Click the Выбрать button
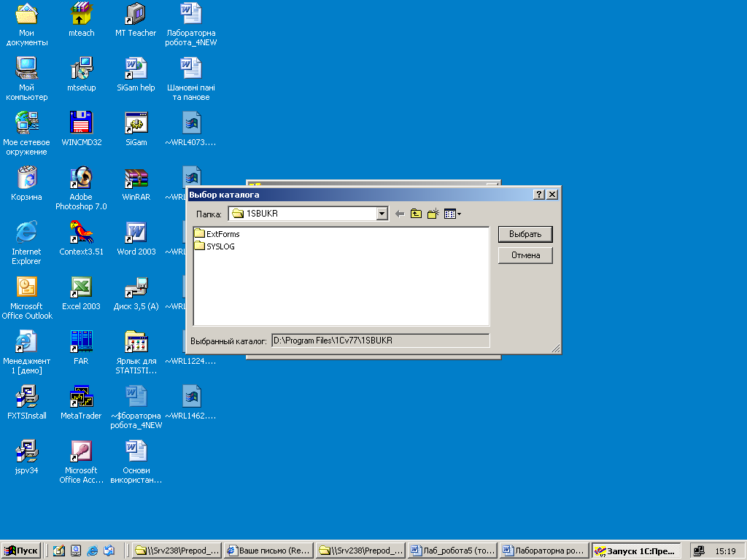This screenshot has height=560, width=747. [x=525, y=234]
